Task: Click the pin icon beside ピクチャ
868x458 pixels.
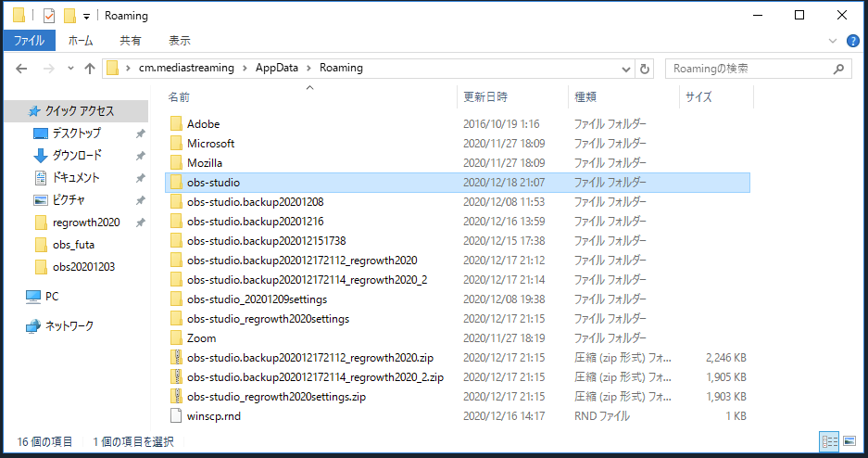Action: [x=141, y=200]
